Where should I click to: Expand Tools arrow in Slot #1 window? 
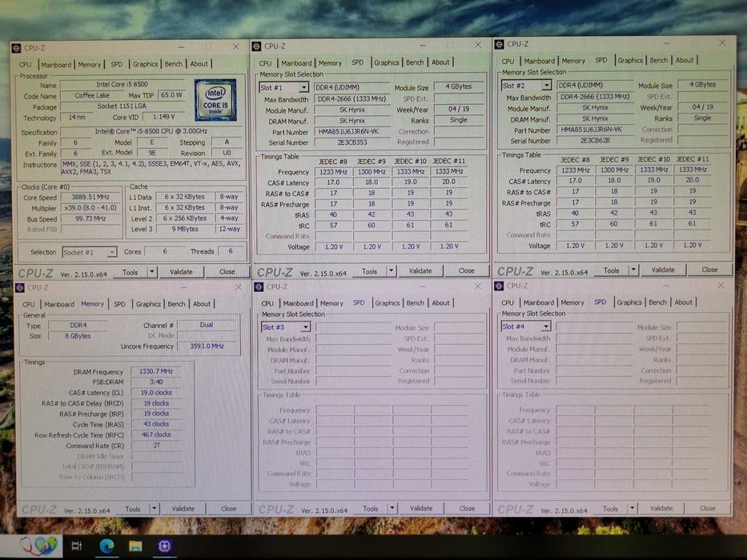392,271
